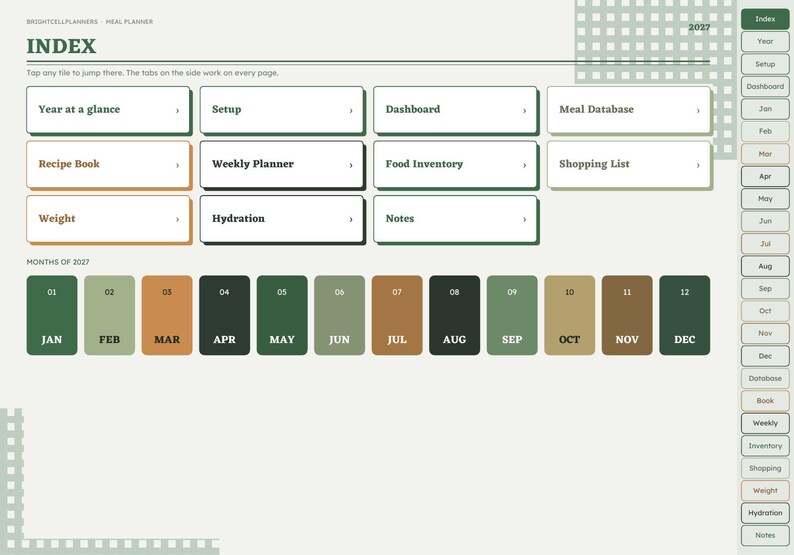Open the Notes tile
Screen dimensions: 794x555
click(x=455, y=219)
